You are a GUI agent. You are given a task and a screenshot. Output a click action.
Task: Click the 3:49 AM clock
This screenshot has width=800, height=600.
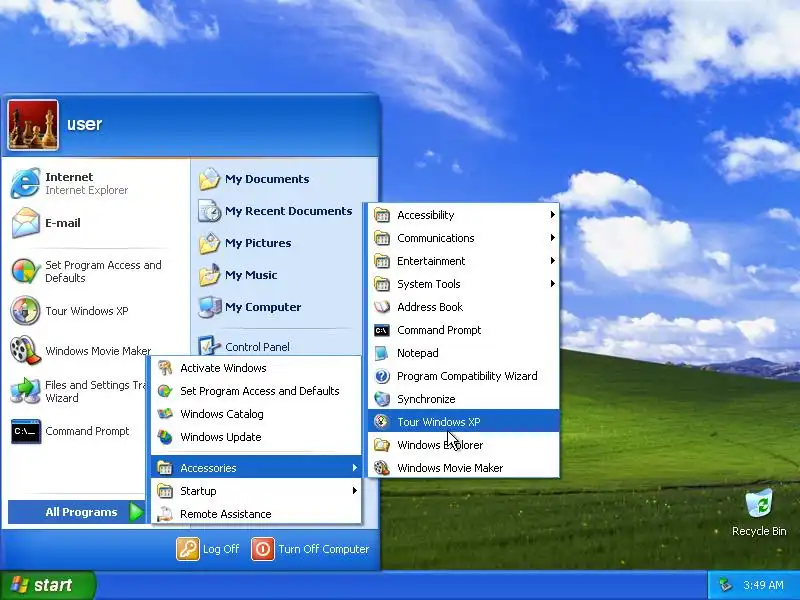tap(763, 585)
